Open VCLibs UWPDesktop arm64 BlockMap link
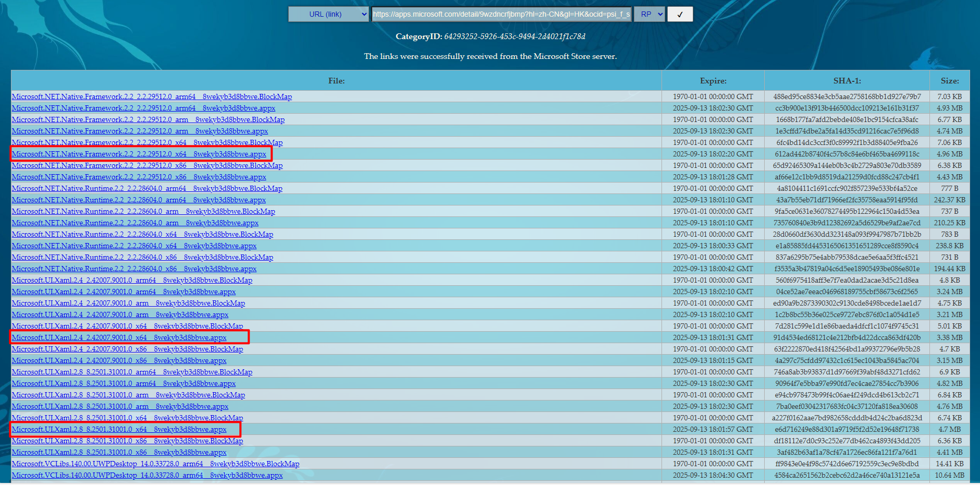Screen dimensions: 980x485 coord(155,464)
